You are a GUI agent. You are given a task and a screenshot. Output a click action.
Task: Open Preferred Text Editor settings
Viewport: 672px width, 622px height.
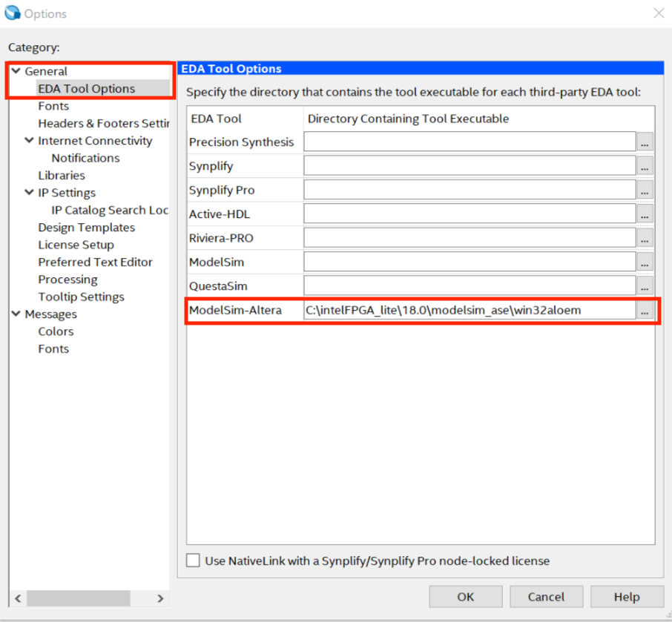click(x=95, y=262)
